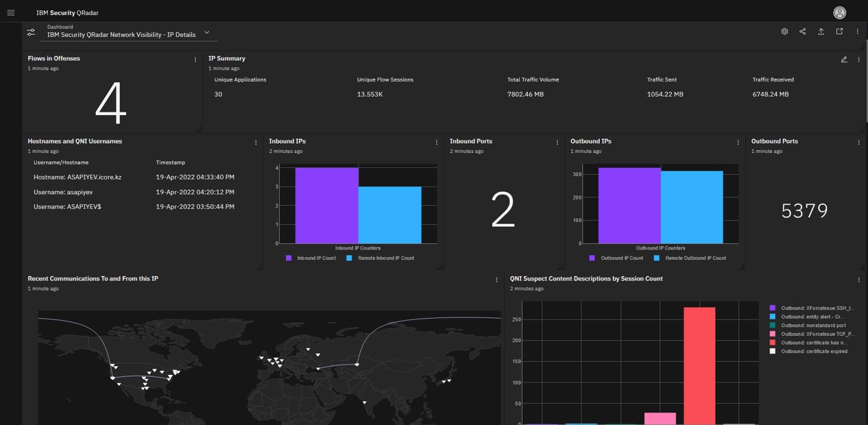Click the red certificate bar in chart
868x425 pixels.
pyautogui.click(x=699, y=365)
